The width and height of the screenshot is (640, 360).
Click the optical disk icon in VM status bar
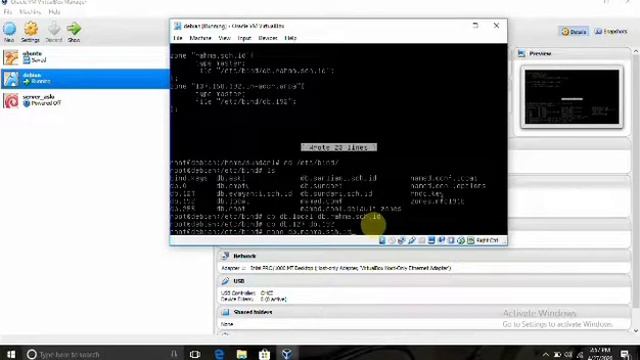tap(392, 240)
